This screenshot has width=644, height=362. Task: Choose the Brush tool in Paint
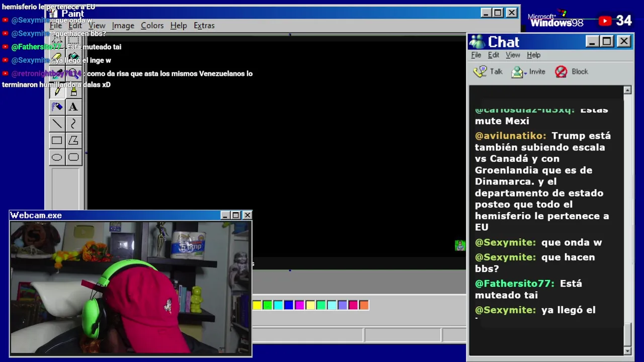pos(73,90)
